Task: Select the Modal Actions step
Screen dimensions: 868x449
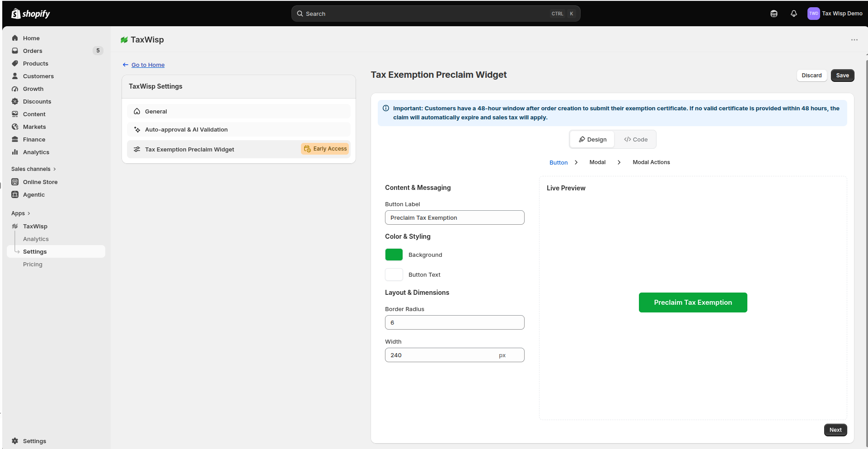Action: click(x=651, y=162)
